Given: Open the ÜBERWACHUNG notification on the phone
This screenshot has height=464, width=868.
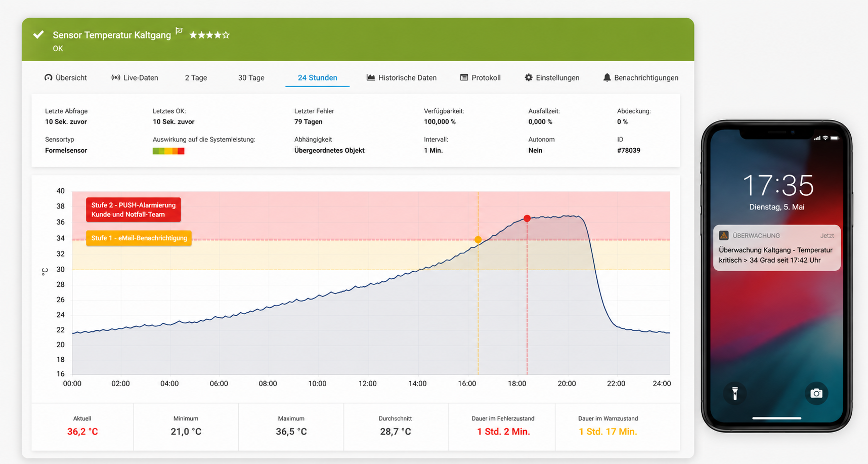Looking at the screenshot, I should click(776, 248).
